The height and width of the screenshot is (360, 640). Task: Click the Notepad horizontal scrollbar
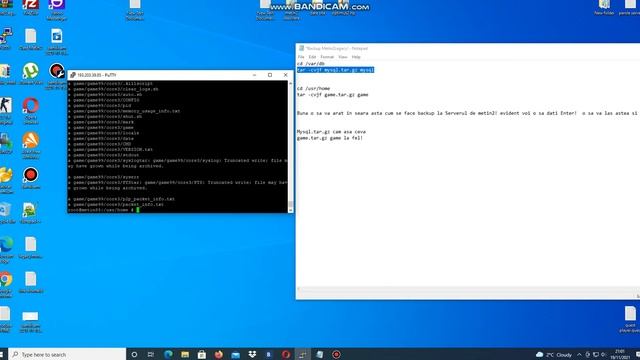click(468, 289)
